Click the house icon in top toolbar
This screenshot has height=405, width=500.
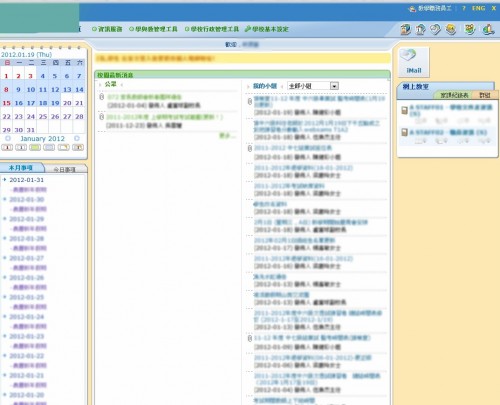(420, 29)
